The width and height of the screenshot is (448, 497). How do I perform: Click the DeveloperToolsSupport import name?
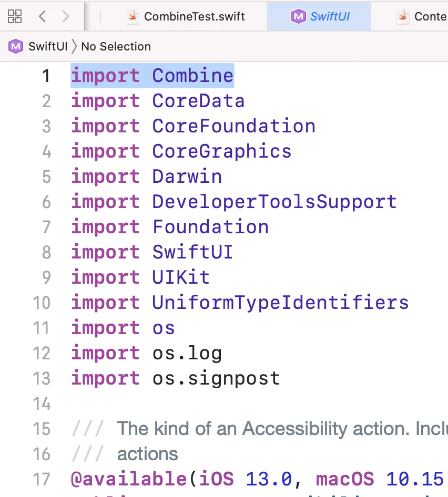click(x=274, y=202)
